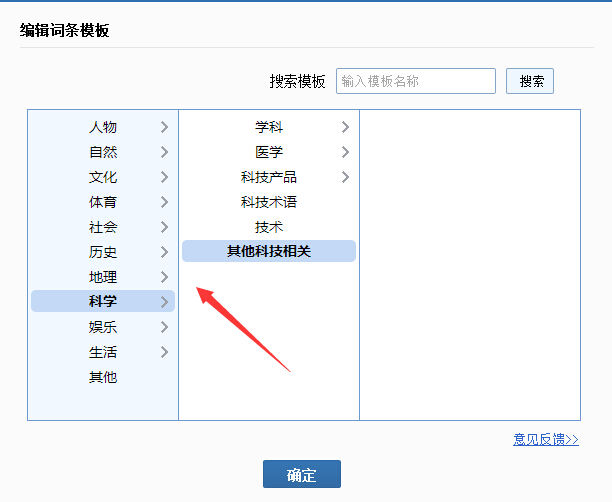Click the chevron beside 科学
The width and height of the screenshot is (612, 502).
click(x=164, y=302)
